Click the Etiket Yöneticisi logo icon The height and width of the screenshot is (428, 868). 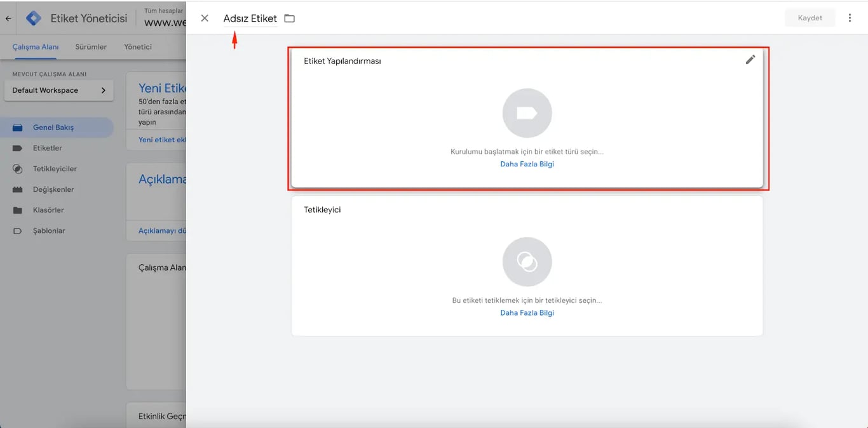tap(32, 18)
